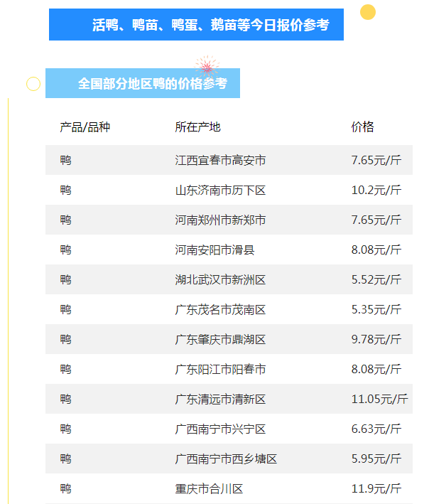Select the 所在产地 column header
Viewport: 429px width, 504px height.
[197, 127]
